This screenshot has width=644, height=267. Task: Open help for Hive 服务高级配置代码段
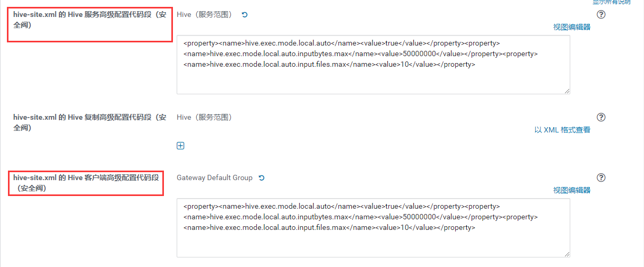[601, 14]
